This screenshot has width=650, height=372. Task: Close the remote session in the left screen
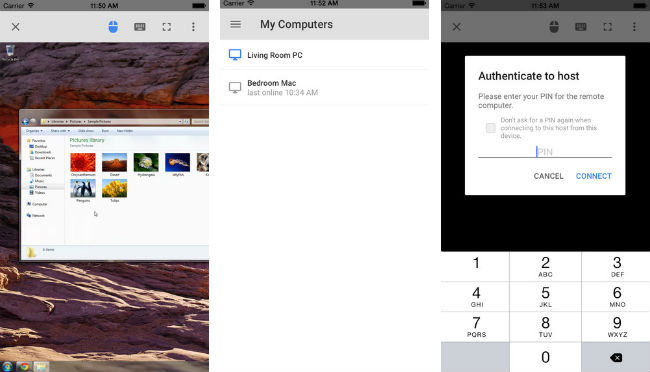(x=15, y=27)
